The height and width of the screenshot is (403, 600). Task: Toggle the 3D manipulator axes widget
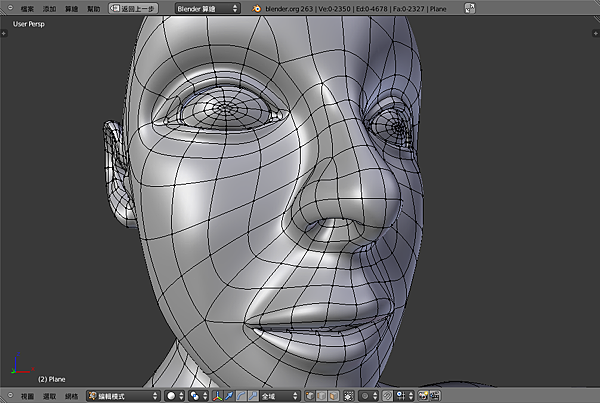pyautogui.click(x=217, y=396)
